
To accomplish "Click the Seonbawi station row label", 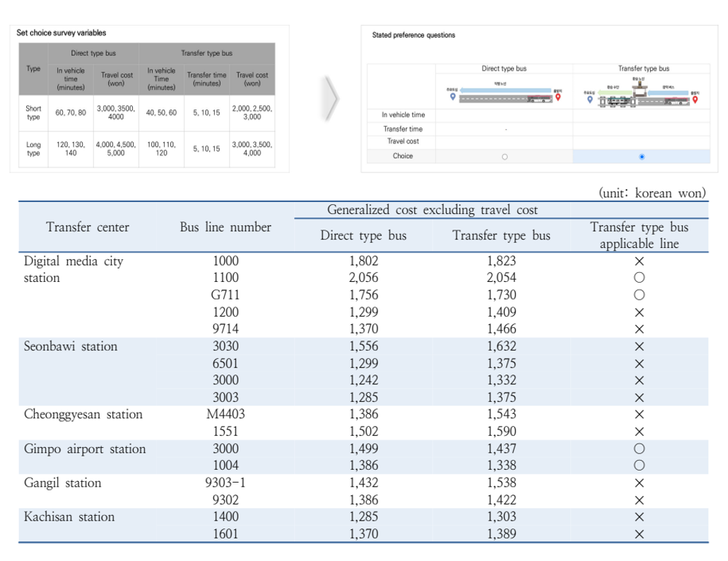I will (71, 346).
